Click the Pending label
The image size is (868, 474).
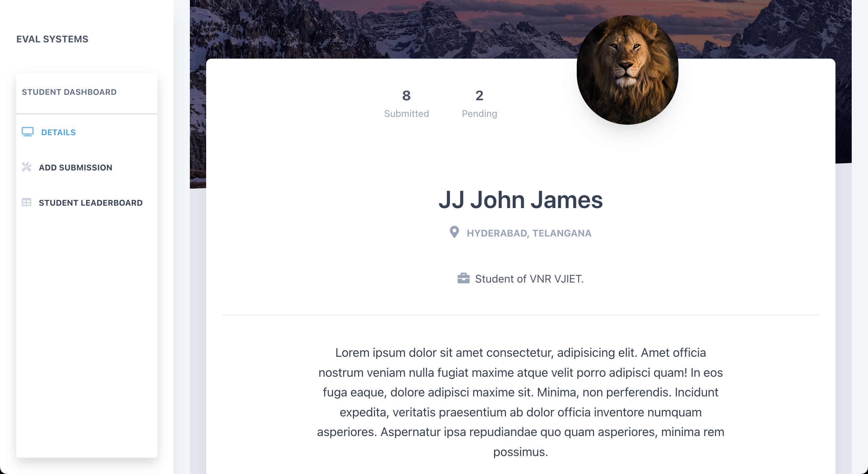tap(479, 114)
